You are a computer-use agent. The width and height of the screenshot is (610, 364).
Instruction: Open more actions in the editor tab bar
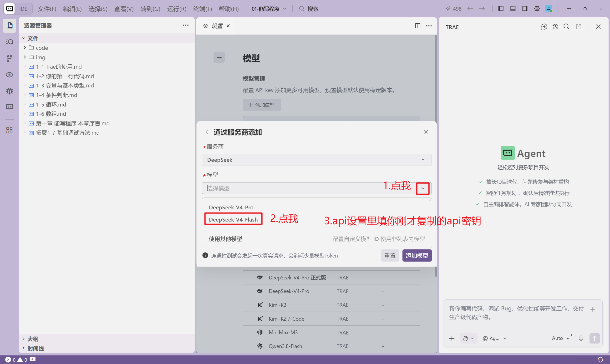click(x=429, y=26)
